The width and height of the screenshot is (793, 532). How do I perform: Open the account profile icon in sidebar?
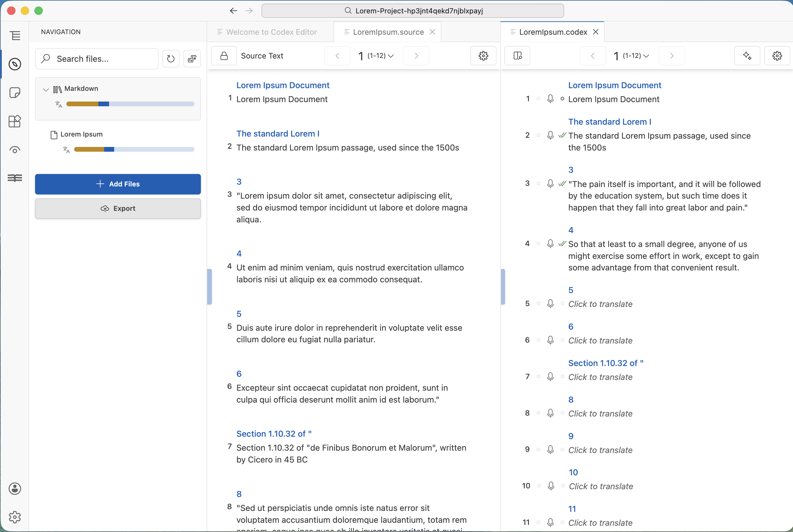click(x=15, y=489)
